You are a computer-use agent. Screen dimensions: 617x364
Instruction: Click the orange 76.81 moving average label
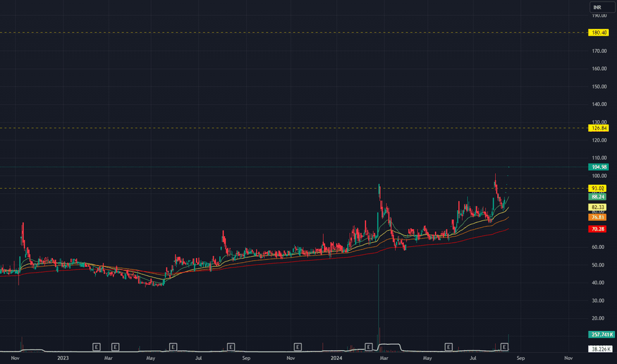pos(597,217)
